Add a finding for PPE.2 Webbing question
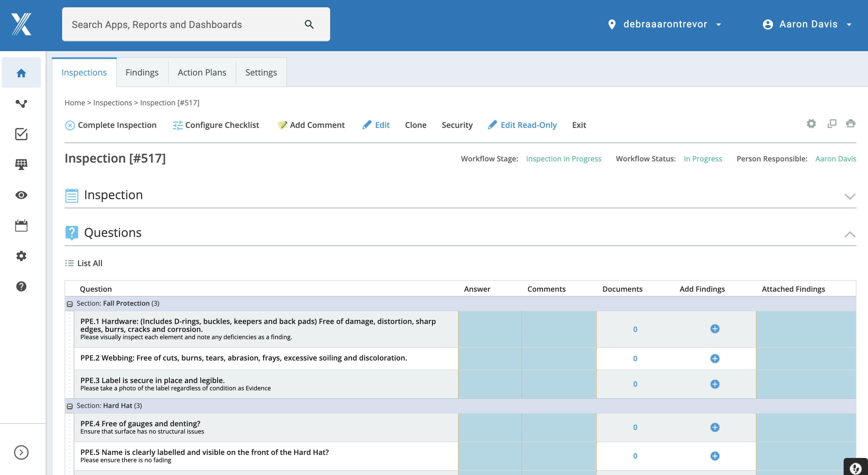The height and width of the screenshot is (475, 868). [715, 358]
